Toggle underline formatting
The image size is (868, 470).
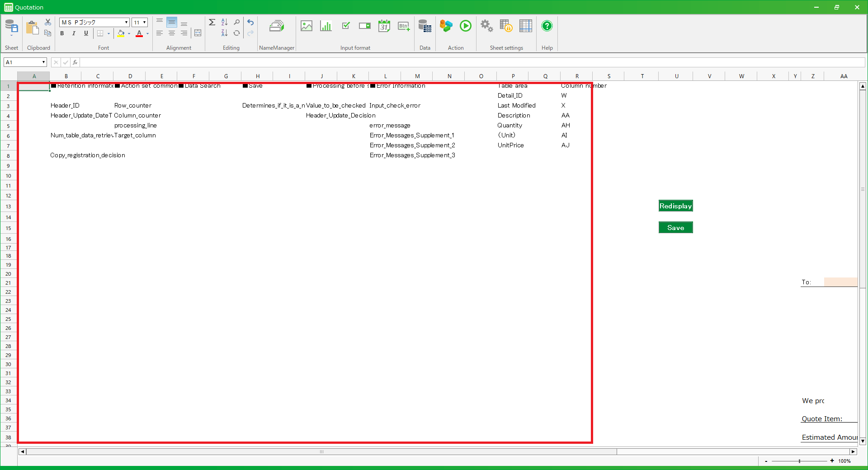pos(86,33)
